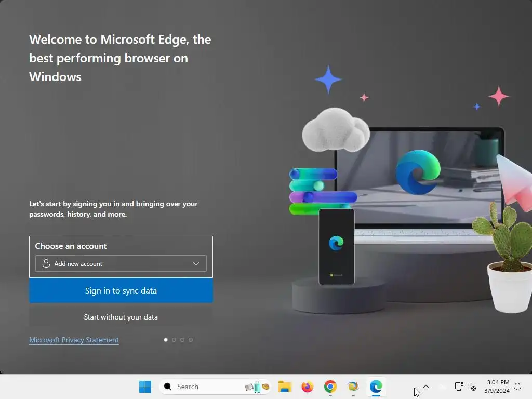This screenshot has width=532, height=399.
Task: Open network status tray icon
Action: (x=459, y=387)
